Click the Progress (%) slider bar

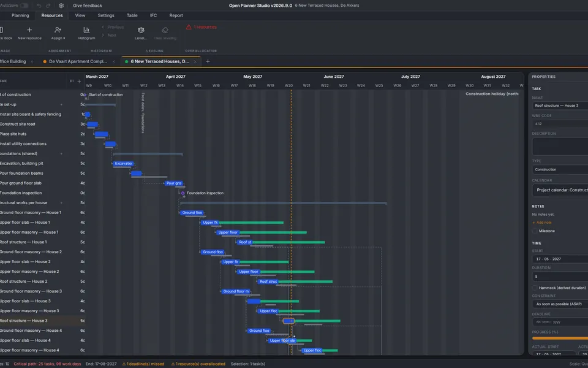(x=560, y=339)
